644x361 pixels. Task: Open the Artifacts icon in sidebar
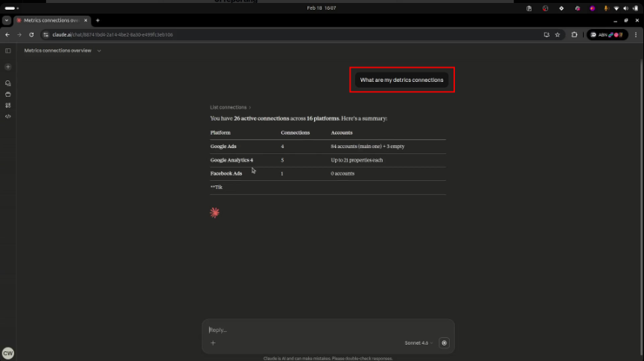[7, 106]
